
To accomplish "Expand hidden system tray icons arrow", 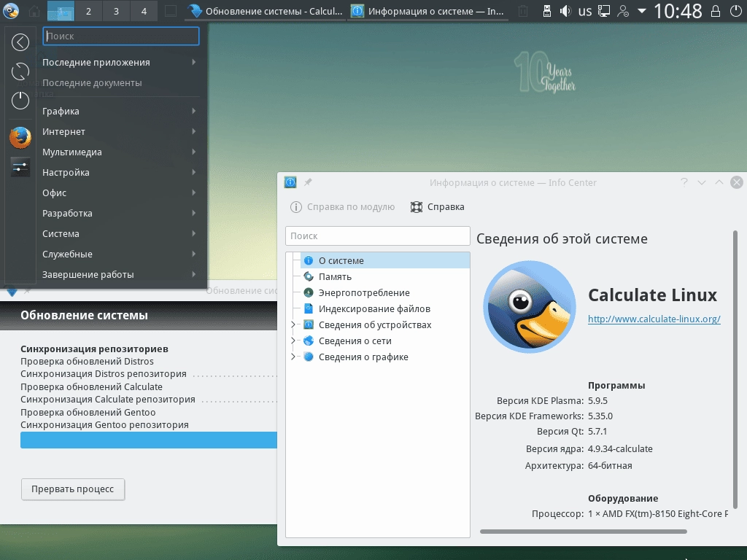I will 642,10.
